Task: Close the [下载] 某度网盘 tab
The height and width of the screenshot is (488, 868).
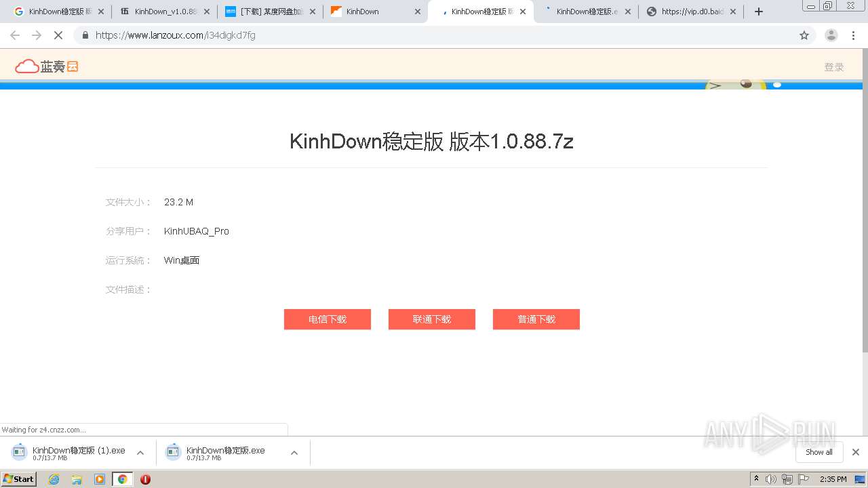Action: [313, 12]
